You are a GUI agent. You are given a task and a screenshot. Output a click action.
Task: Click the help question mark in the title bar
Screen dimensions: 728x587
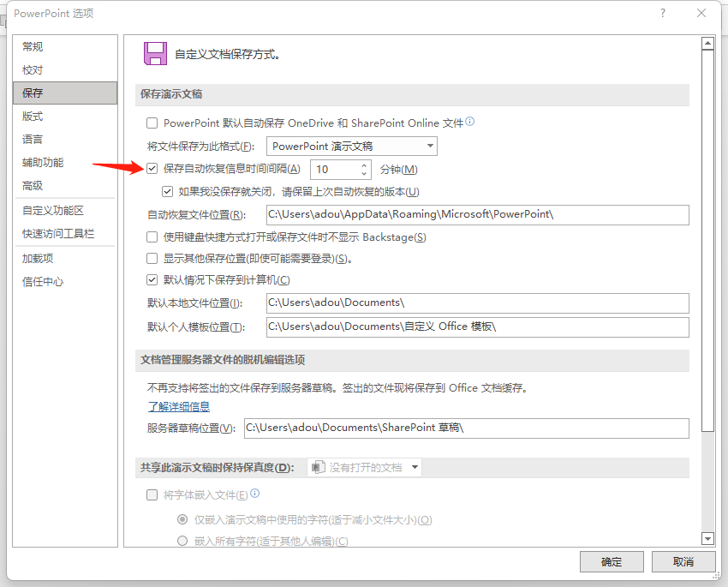663,13
